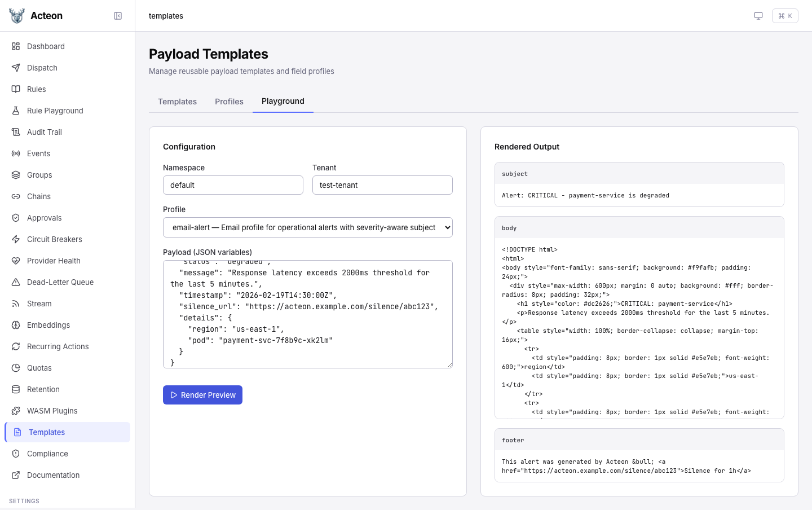812x510 pixels.
Task: Click the Rule Playground flask icon
Action: point(16,111)
